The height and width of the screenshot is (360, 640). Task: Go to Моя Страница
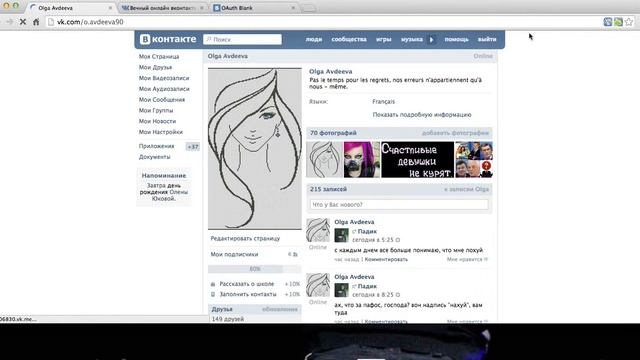click(x=159, y=56)
